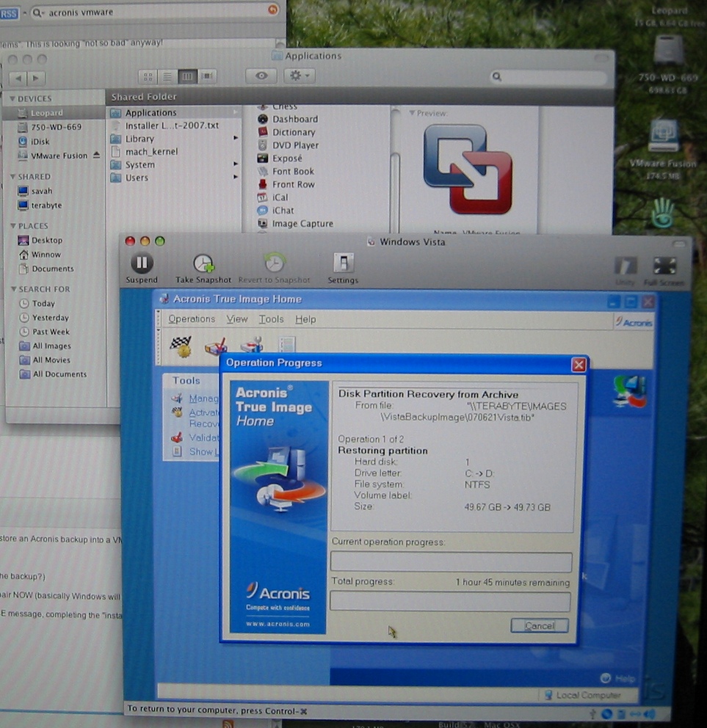
Task: Expand the Library folder arrow in Finder column
Action: pos(236,139)
